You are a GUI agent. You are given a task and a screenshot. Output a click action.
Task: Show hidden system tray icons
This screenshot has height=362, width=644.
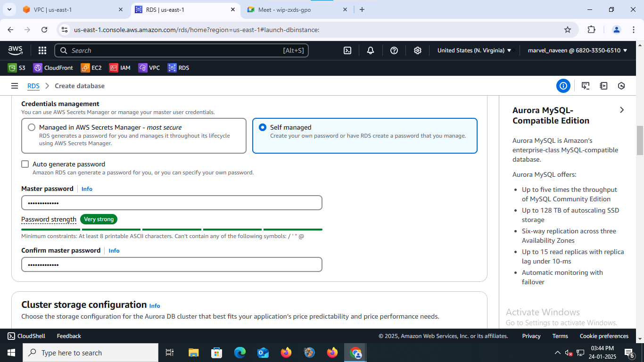click(x=558, y=353)
